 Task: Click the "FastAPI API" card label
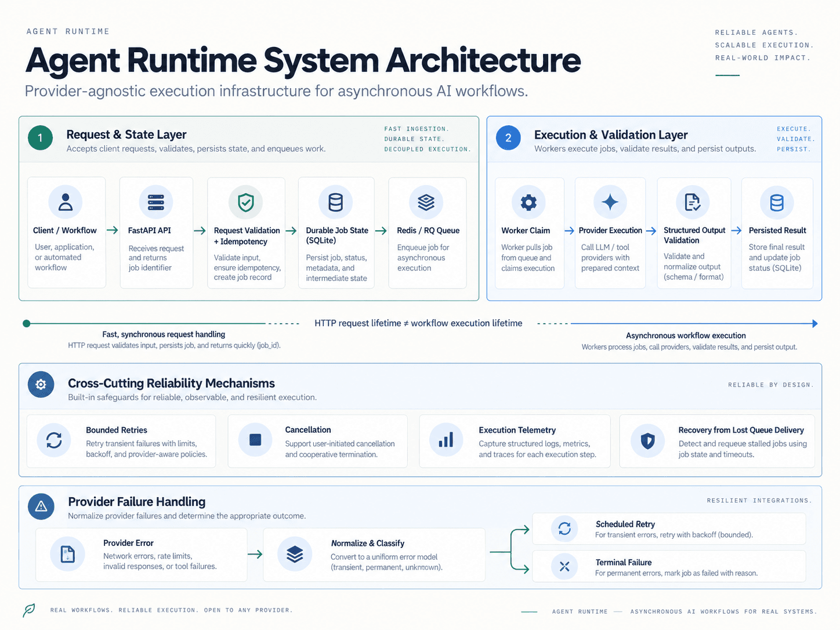pyautogui.click(x=150, y=230)
